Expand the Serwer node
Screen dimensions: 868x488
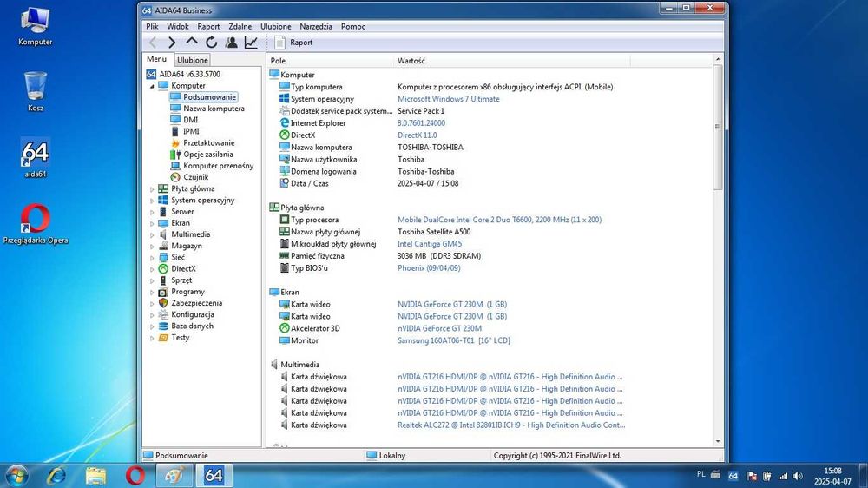point(152,212)
